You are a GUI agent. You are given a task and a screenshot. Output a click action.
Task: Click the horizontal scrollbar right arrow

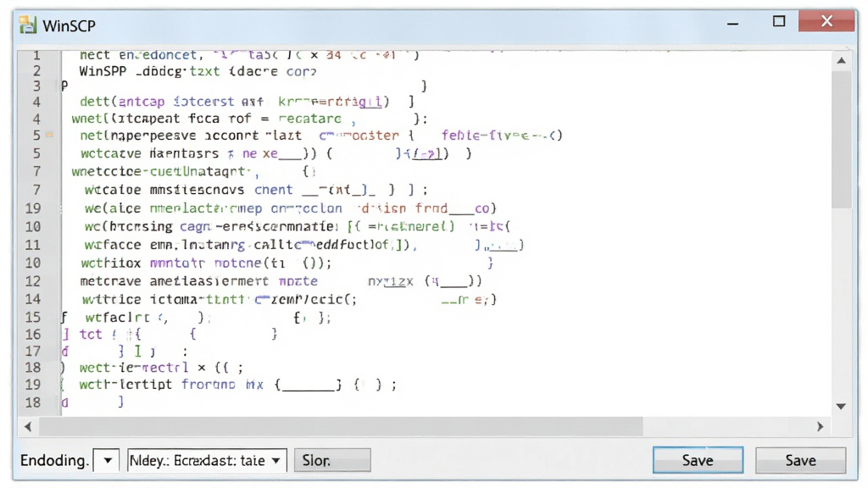(821, 427)
